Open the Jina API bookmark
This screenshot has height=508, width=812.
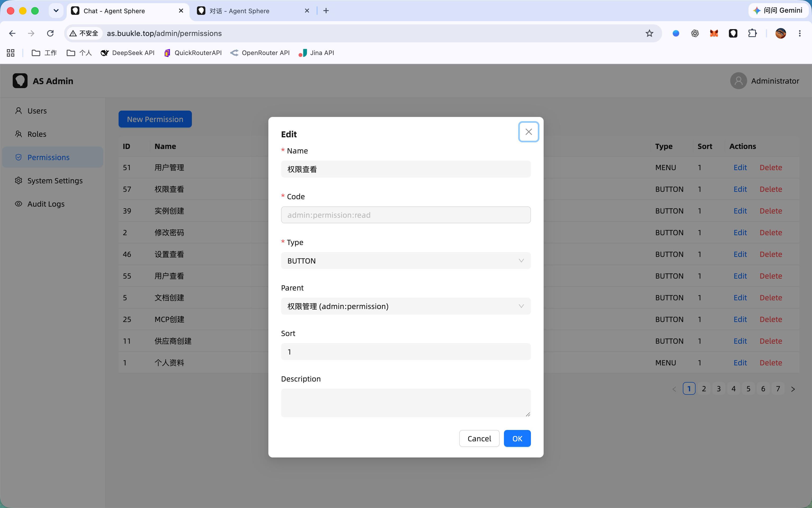pyautogui.click(x=316, y=53)
